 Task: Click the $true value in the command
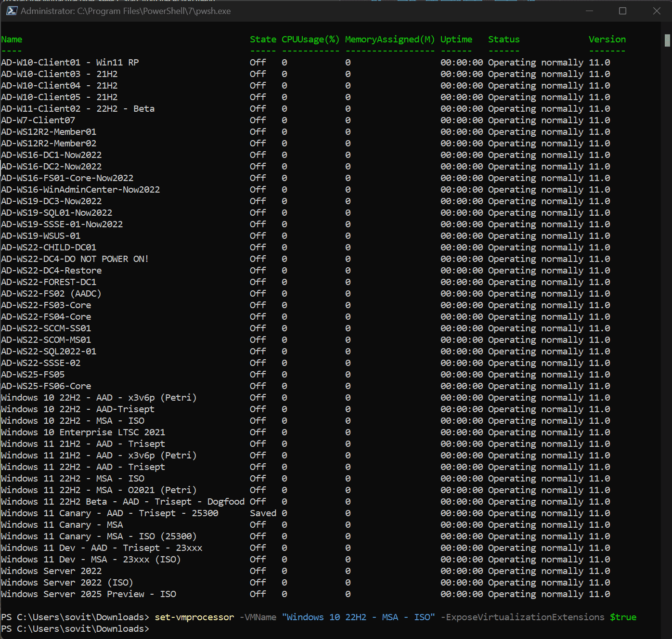click(x=623, y=617)
